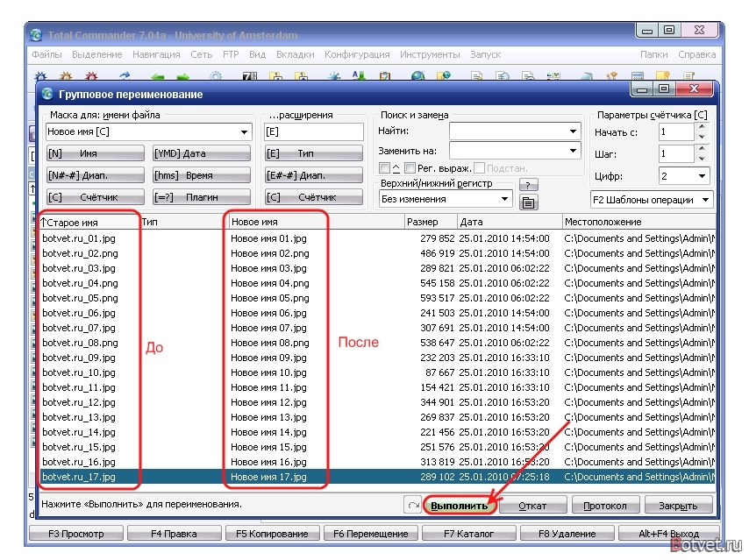Screen dimensions: 749x560
Task: Toggle the ^ case-sensitive checkbox
Action: click(384, 168)
